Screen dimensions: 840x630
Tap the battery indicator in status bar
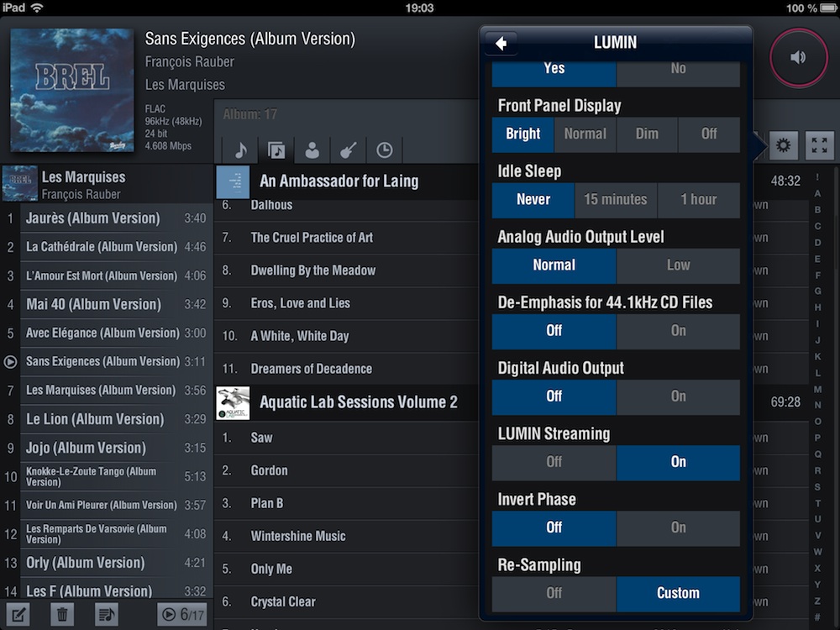[x=829, y=8]
